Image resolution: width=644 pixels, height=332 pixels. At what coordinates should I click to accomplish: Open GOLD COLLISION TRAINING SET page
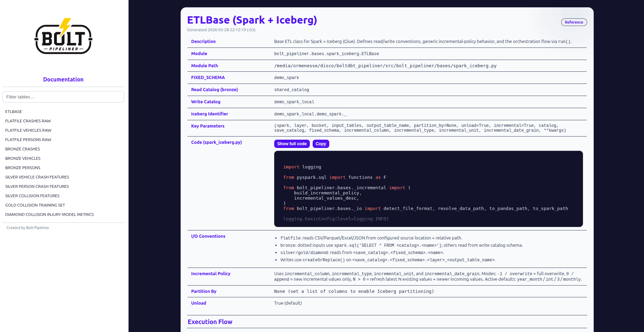(35, 205)
